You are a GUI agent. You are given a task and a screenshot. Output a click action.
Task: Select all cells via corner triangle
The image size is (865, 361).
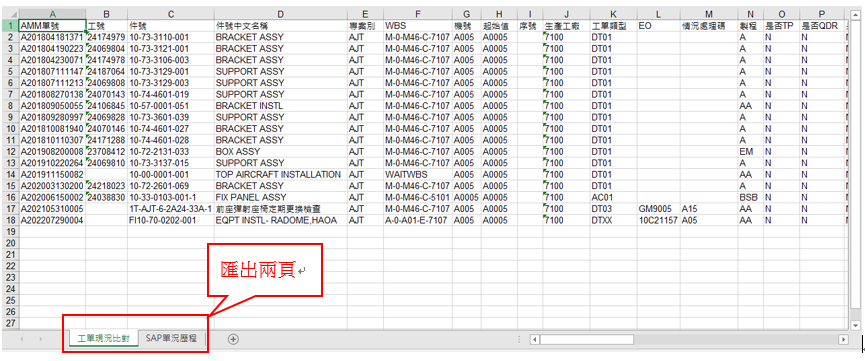click(x=10, y=14)
